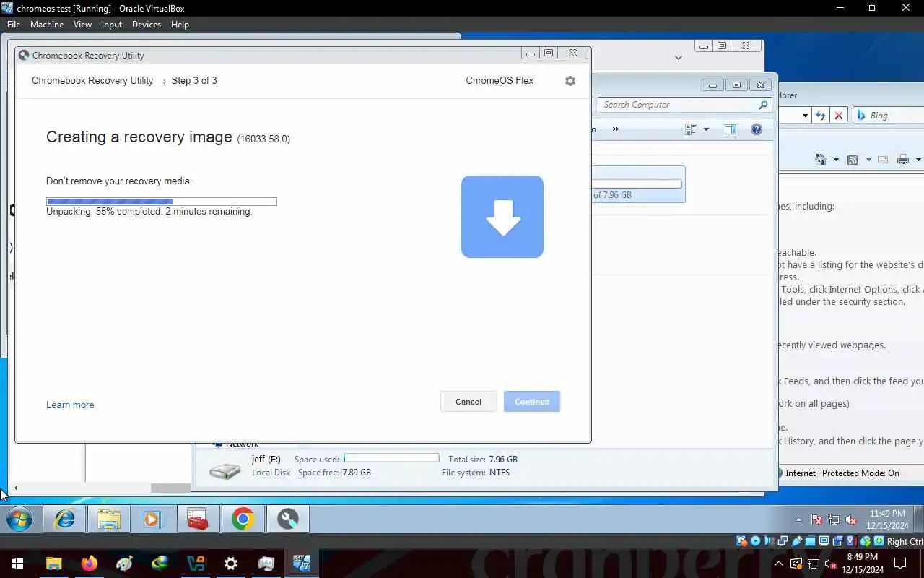Image resolution: width=924 pixels, height=578 pixels.
Task: Select the Recovery Utility wrench taskbar icon
Action: (x=288, y=519)
